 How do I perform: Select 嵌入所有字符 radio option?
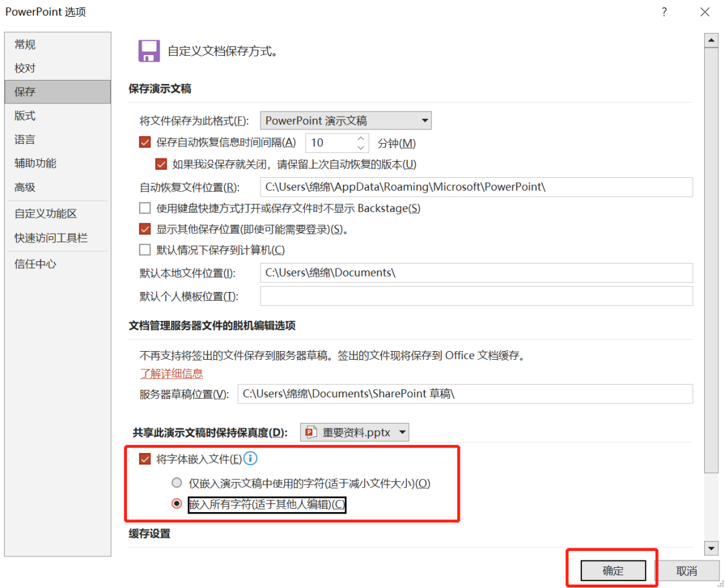[x=177, y=503]
